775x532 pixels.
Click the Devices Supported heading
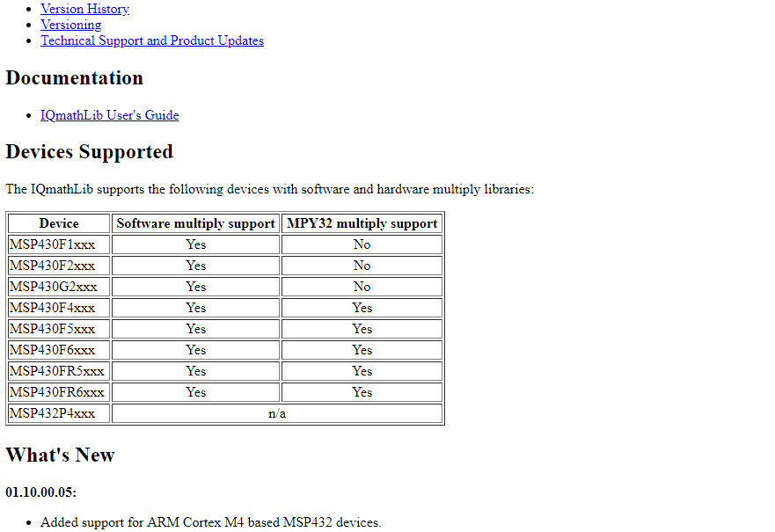[90, 151]
